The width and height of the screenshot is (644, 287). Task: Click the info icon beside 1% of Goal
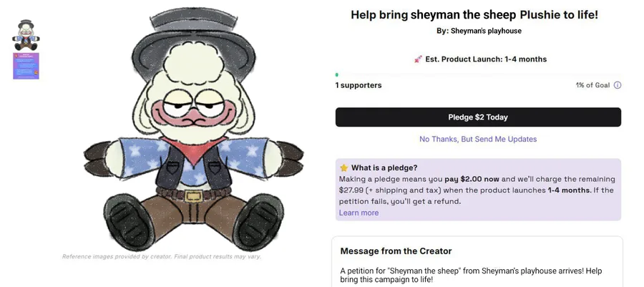tap(618, 85)
